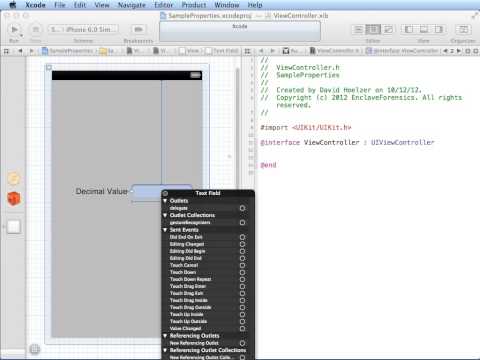Click the view close marker on canvas
Image resolution: width=480 pixels, height=360 pixels.
(49, 67)
